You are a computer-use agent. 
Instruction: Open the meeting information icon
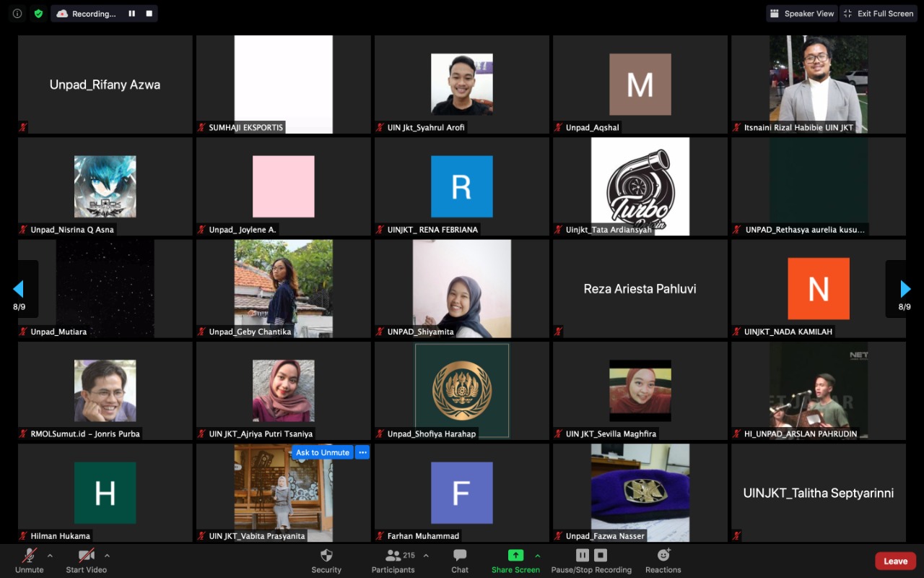tap(17, 14)
